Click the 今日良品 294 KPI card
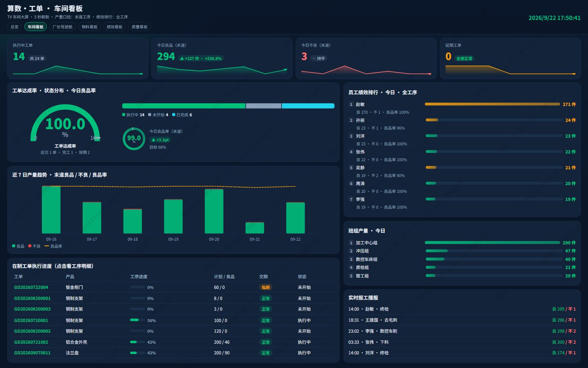This screenshot has height=368, width=588. (222, 58)
